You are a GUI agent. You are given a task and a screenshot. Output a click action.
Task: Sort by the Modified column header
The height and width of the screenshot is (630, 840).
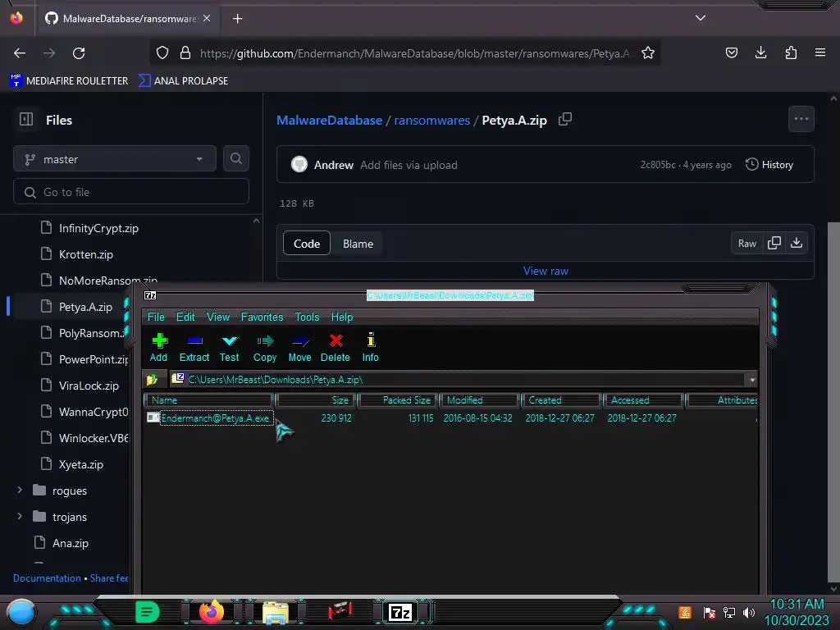(x=479, y=400)
